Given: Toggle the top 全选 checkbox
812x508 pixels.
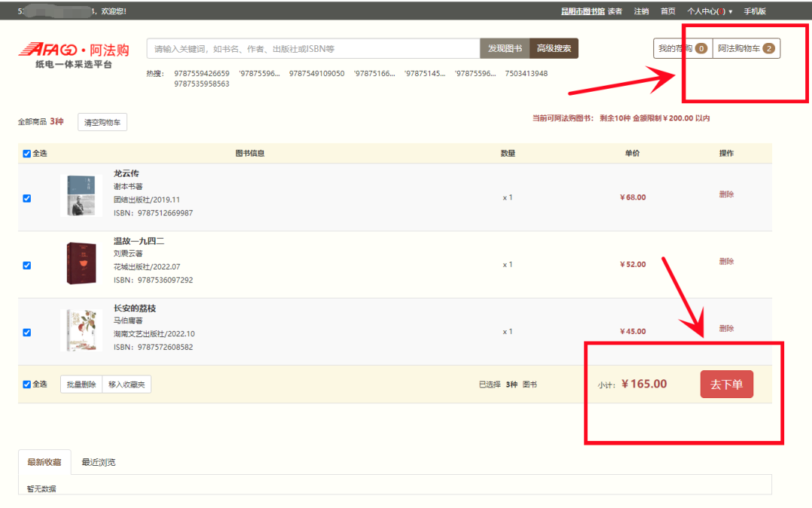Looking at the screenshot, I should pyautogui.click(x=27, y=154).
